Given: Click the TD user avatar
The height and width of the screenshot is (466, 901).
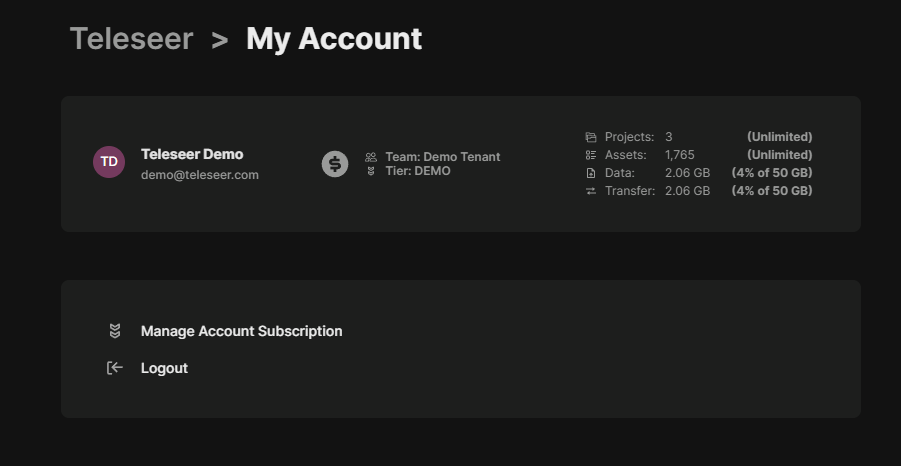Looking at the screenshot, I should click(109, 162).
